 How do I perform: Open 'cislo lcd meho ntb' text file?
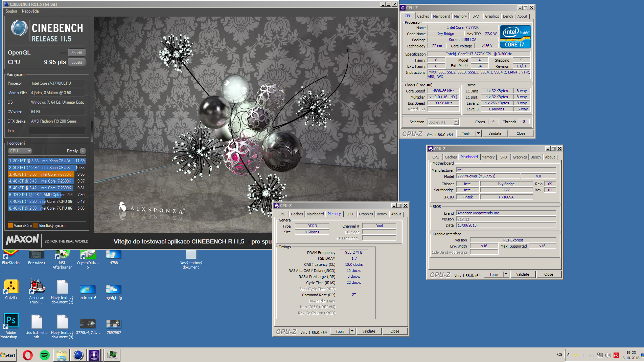(x=37, y=326)
